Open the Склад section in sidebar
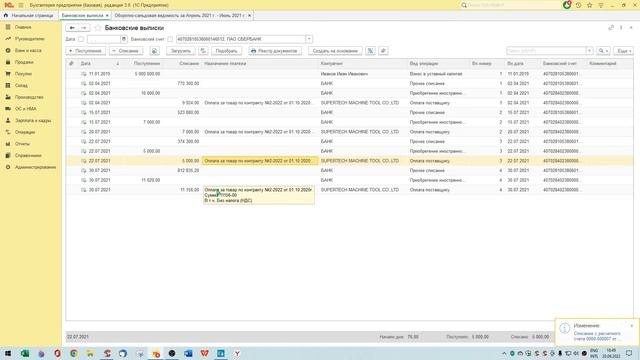Image resolution: width=640 pixels, height=360 pixels. pos(21,85)
